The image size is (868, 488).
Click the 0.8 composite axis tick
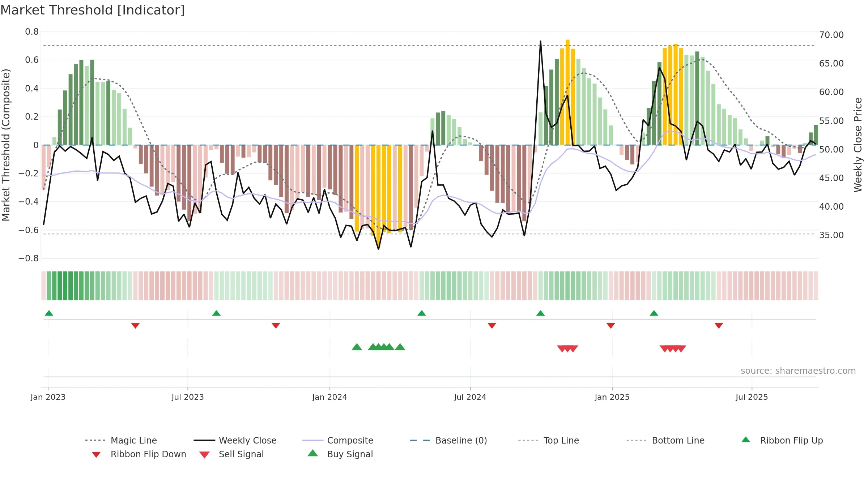32,32
